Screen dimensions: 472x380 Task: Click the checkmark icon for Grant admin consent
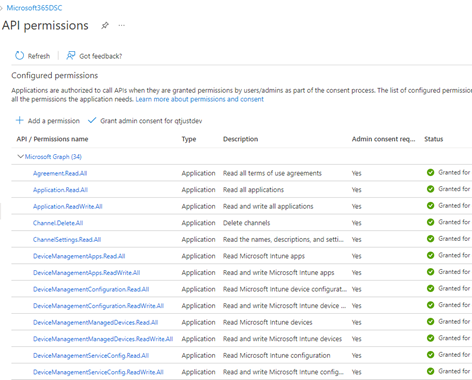(x=92, y=120)
